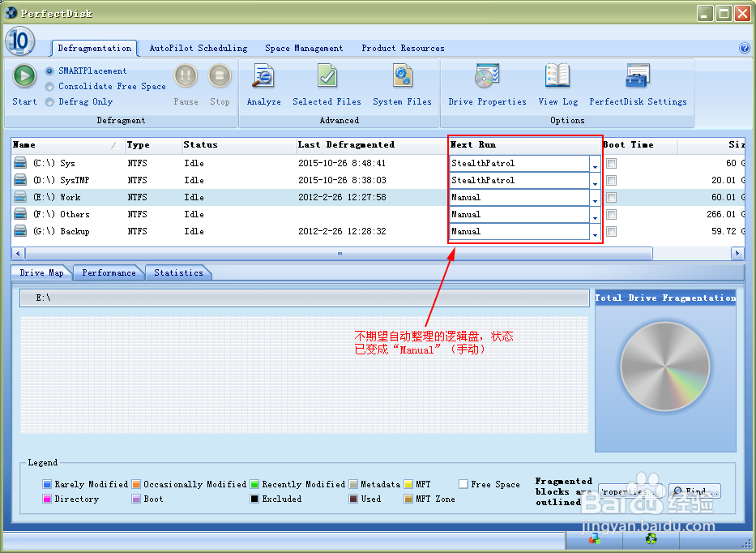756x553 pixels.
Task: Select the 266.01 size cell
Action: pyautogui.click(x=725, y=214)
